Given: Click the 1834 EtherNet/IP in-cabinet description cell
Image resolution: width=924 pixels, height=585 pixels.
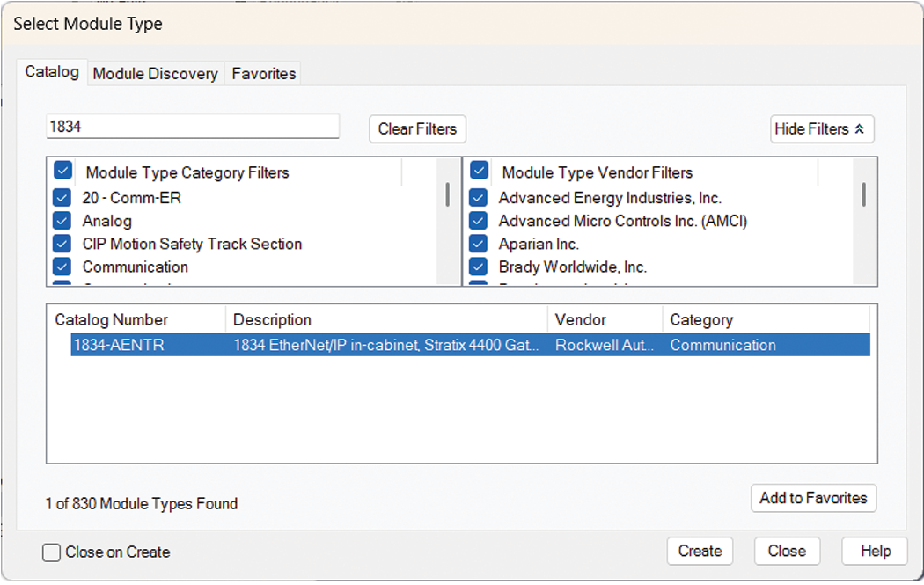Looking at the screenshot, I should [386, 345].
